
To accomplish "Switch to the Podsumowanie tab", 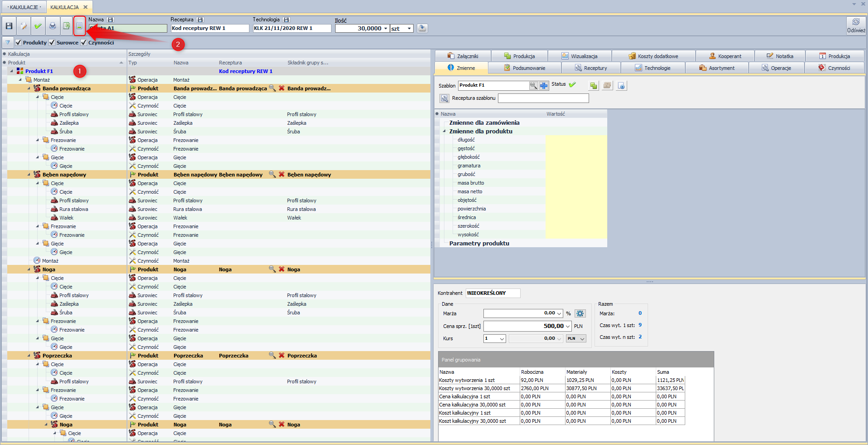I will (x=525, y=68).
